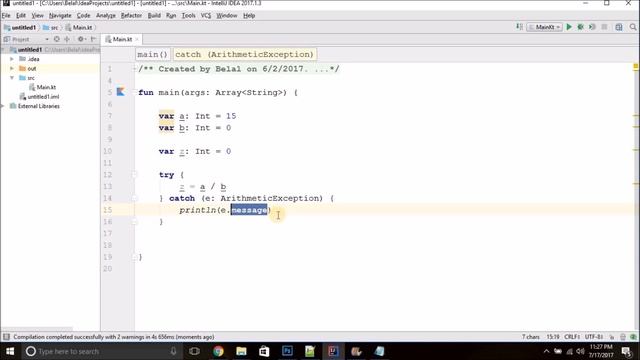Open Photoshop from taskbar
This screenshot has width=640, height=360.
tap(287, 351)
